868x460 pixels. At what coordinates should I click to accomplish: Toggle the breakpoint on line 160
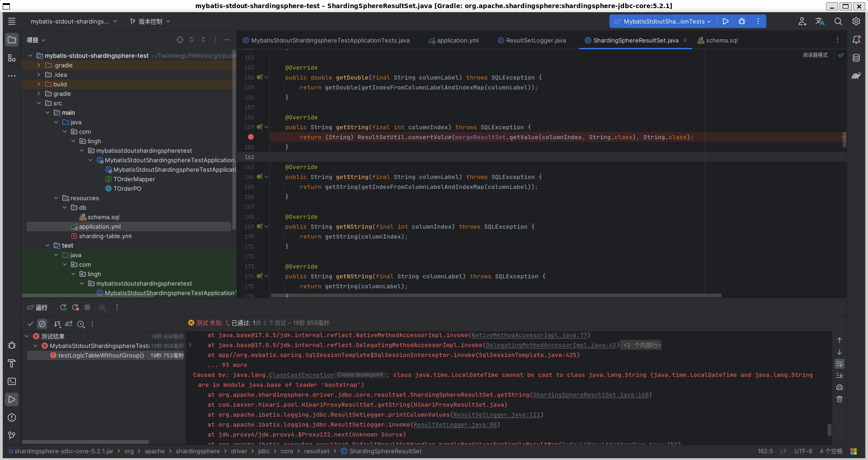point(251,137)
